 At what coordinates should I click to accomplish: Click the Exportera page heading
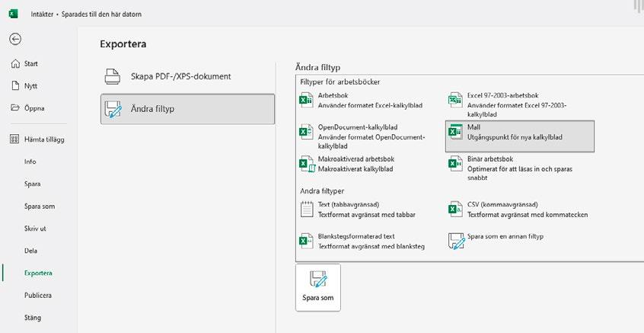(123, 44)
